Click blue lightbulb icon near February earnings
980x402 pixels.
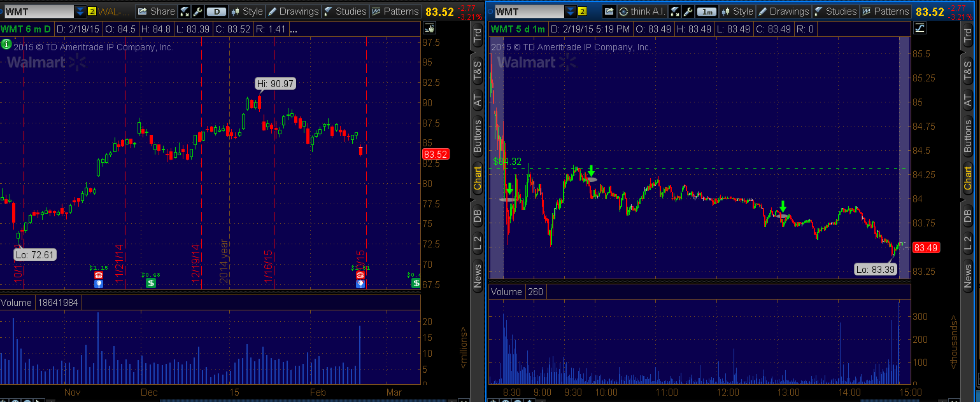[x=360, y=284]
